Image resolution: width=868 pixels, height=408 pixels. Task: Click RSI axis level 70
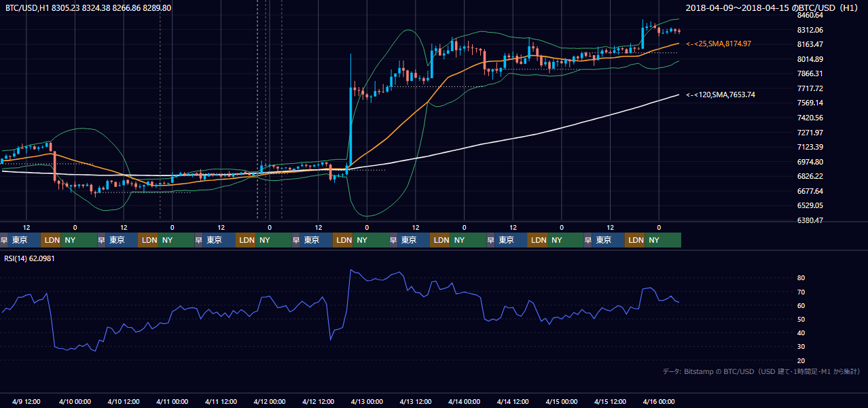coord(801,292)
